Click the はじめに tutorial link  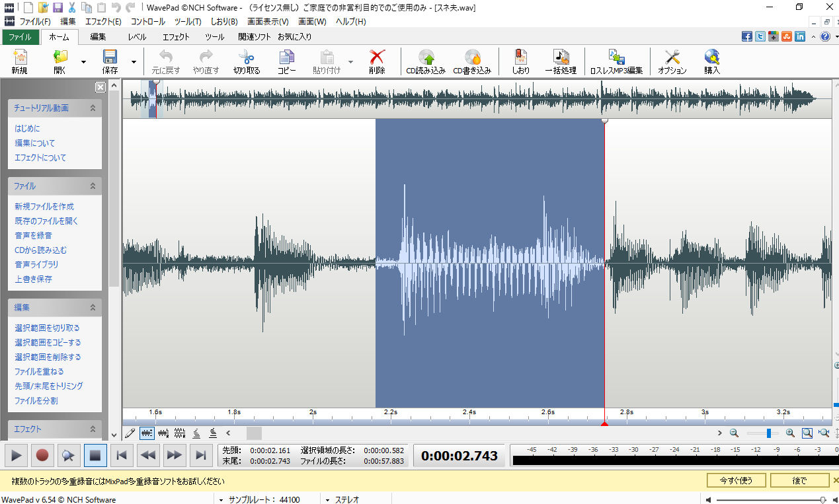click(x=27, y=128)
